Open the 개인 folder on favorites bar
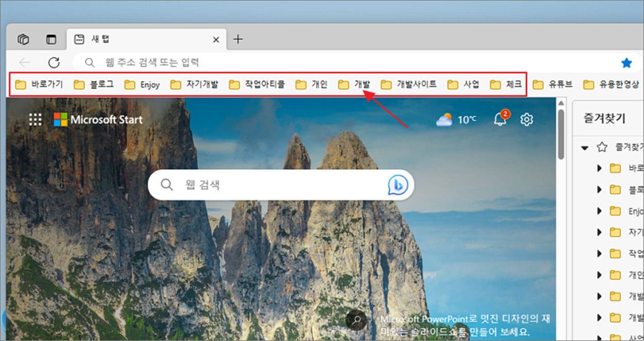Viewport: 644px width, 341px height. 312,85
